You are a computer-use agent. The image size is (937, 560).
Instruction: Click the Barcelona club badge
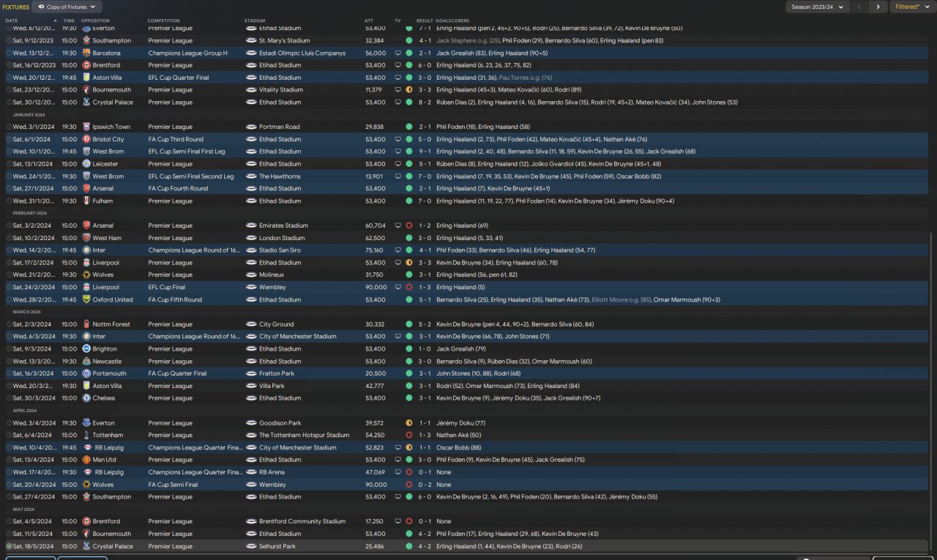point(86,53)
